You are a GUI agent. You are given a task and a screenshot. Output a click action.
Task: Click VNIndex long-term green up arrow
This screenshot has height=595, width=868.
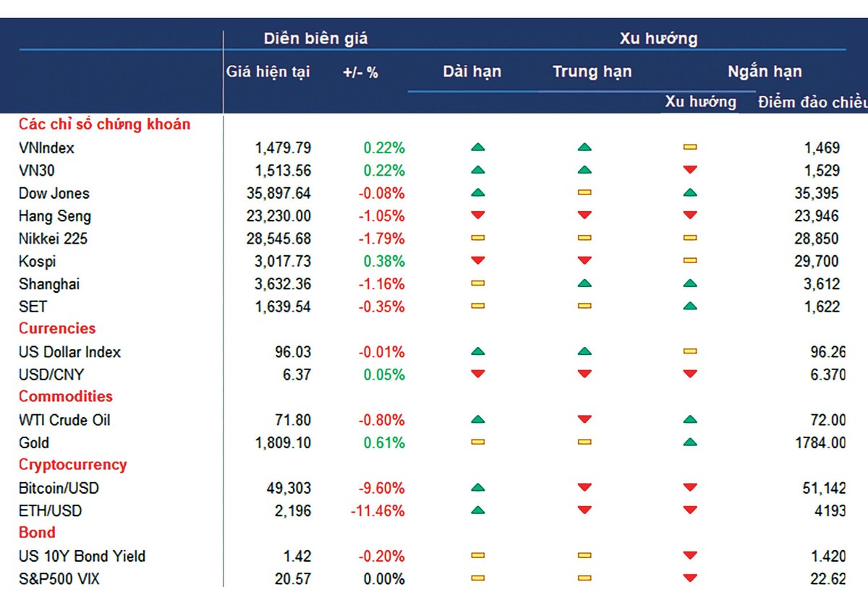point(477,148)
